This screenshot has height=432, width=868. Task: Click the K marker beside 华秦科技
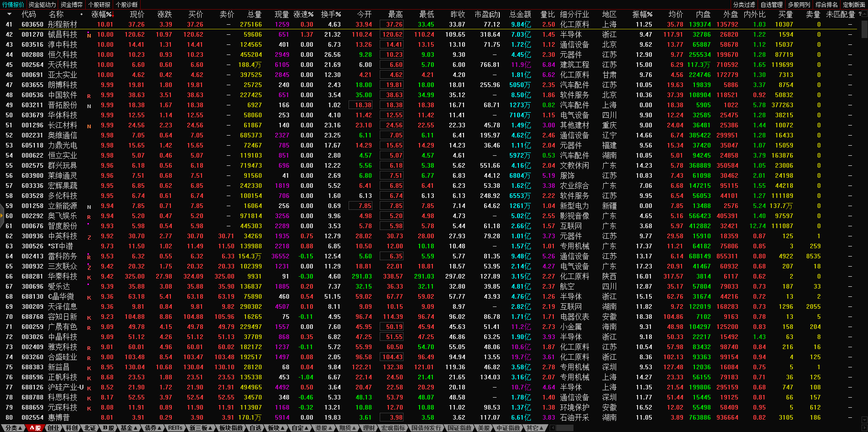click(x=89, y=278)
